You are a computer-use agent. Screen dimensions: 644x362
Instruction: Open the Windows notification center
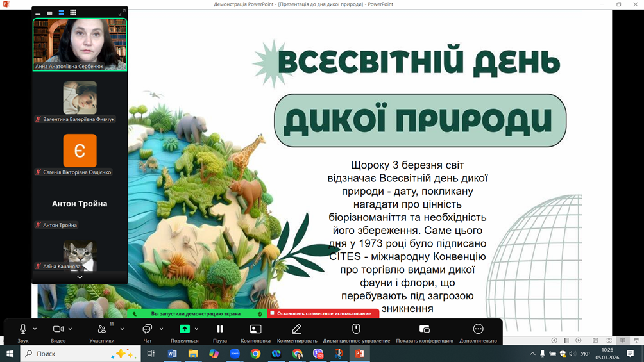pos(631,354)
